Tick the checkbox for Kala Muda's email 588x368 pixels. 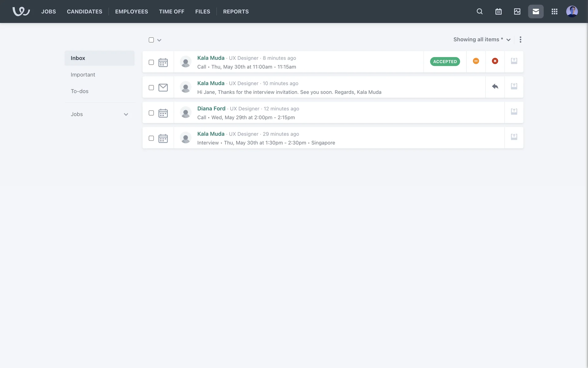pos(151,88)
